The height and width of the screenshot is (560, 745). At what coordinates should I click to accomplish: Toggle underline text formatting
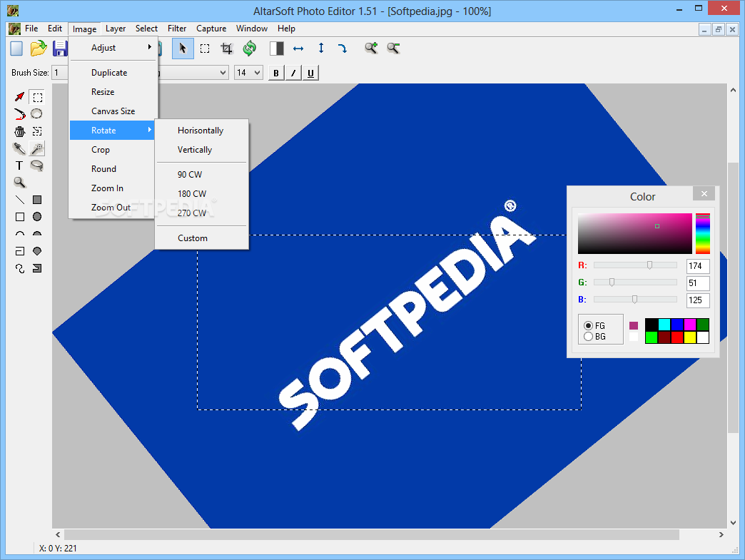click(310, 73)
